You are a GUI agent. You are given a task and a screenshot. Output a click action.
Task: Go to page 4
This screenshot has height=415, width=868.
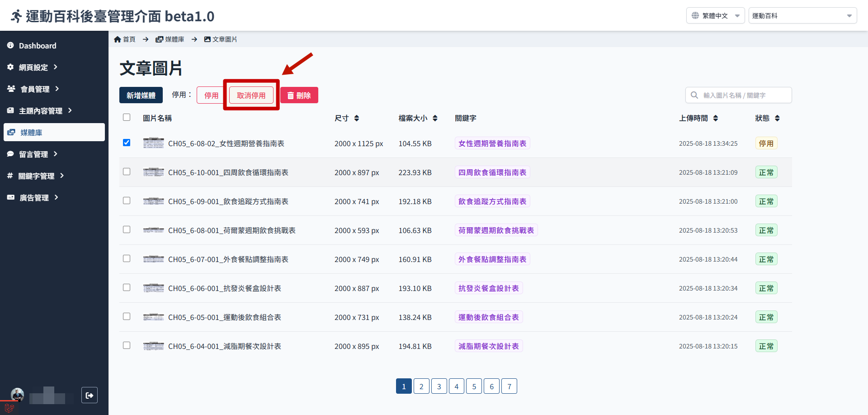[457, 386]
